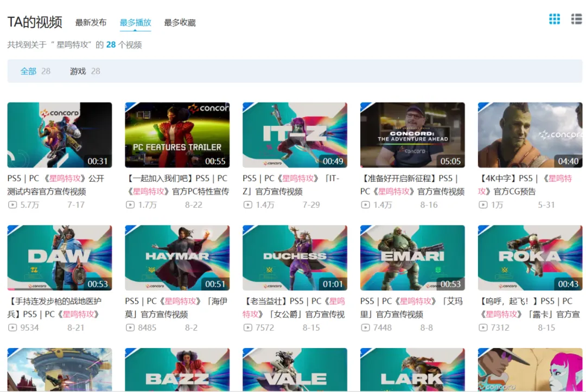Click the upload date 7-17
The height and width of the screenshot is (392, 586).
pyautogui.click(x=76, y=205)
